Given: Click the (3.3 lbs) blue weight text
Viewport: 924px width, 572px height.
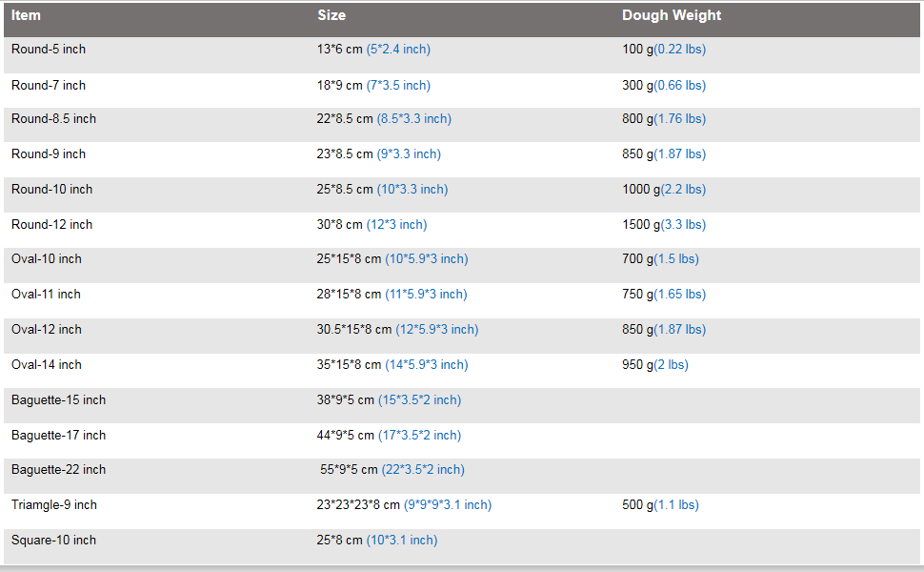Looking at the screenshot, I should coord(680,225).
